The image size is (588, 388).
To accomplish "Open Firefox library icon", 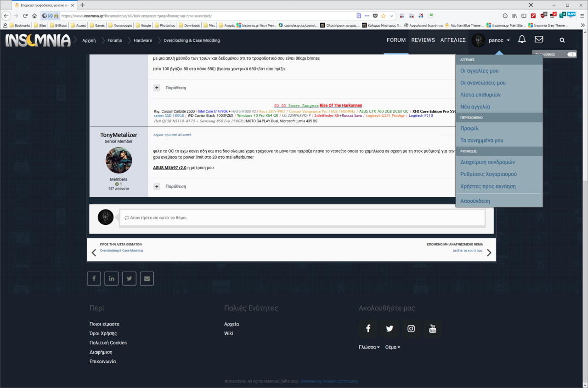I will (515, 16).
